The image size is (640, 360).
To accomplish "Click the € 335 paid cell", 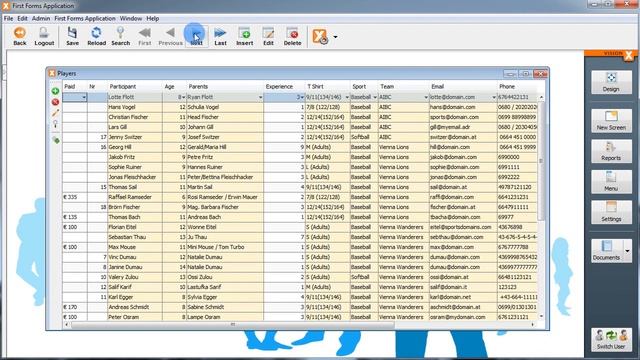I will 74,197.
